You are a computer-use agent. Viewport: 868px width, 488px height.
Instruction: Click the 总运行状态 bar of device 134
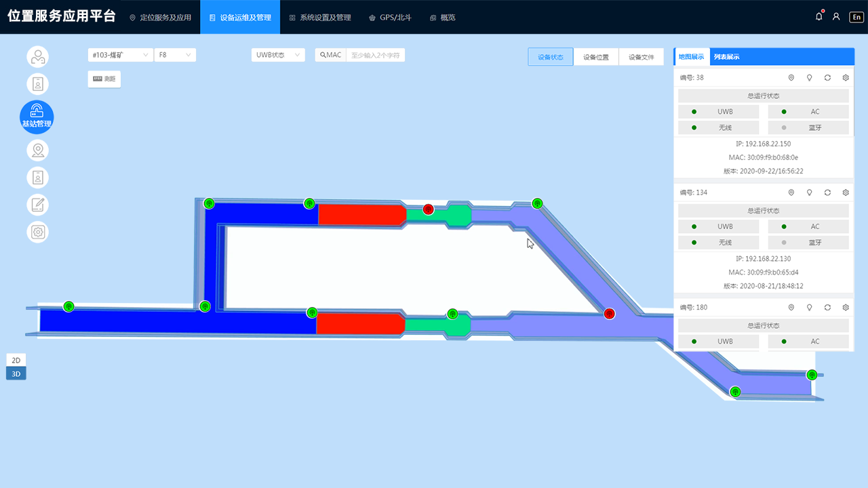[x=764, y=211]
